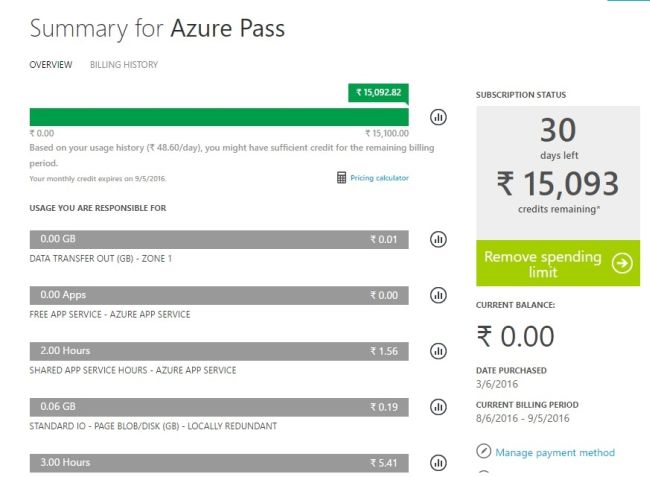The height and width of the screenshot is (477, 650).
Task: Switch to the Billing History tab
Action: (x=124, y=65)
